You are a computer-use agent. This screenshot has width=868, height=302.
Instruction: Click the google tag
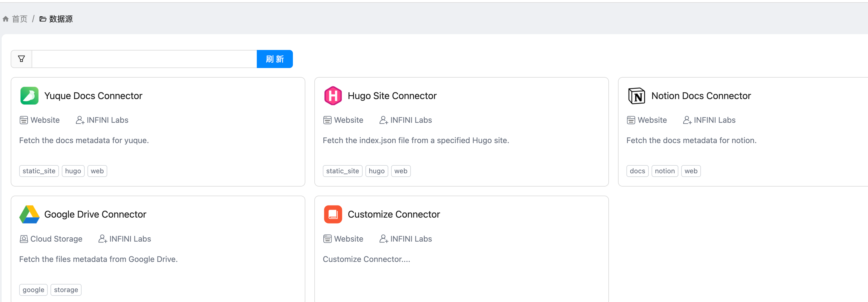[x=33, y=290]
